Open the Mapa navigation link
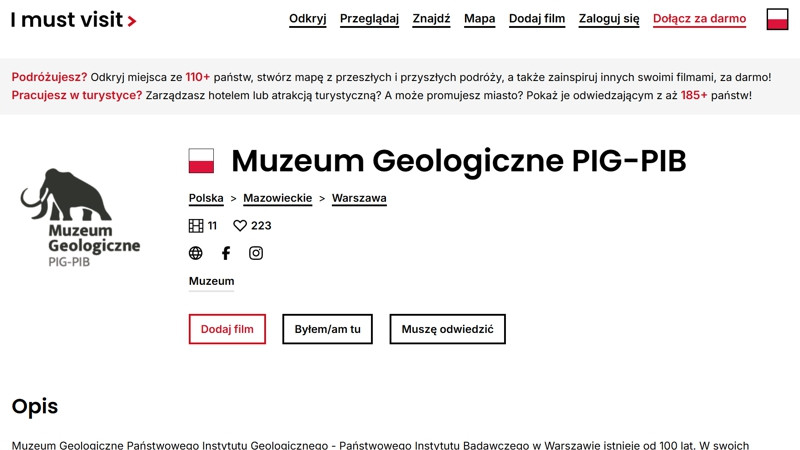This screenshot has width=800, height=450. 479,19
